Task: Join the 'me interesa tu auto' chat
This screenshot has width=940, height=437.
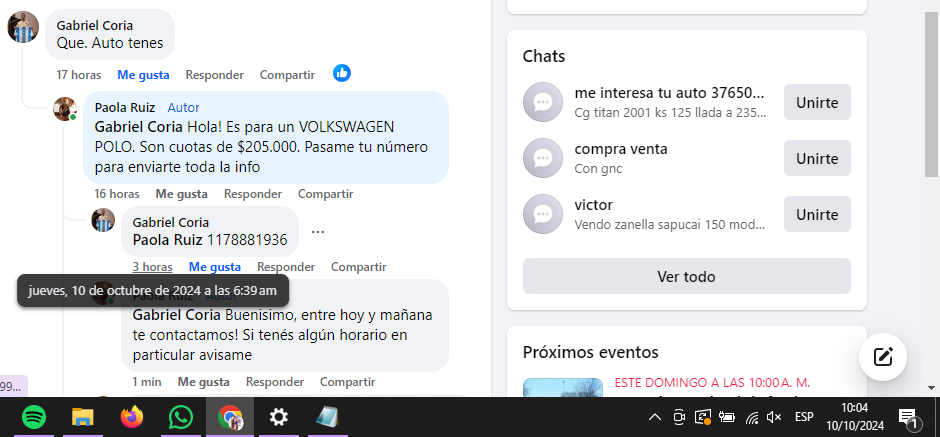Action: click(817, 102)
